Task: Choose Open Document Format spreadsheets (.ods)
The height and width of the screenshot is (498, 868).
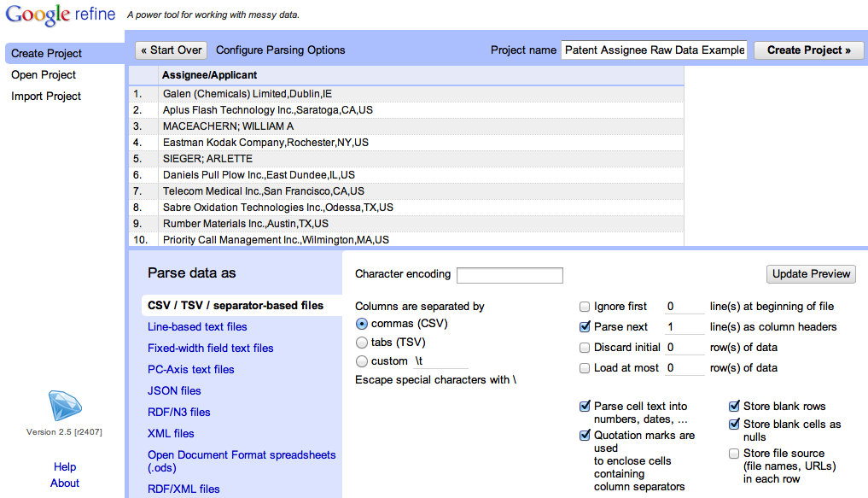Action: click(x=242, y=461)
